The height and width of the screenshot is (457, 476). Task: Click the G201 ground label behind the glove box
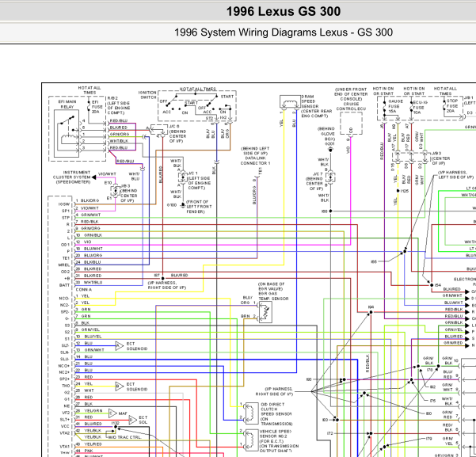coord(329,144)
